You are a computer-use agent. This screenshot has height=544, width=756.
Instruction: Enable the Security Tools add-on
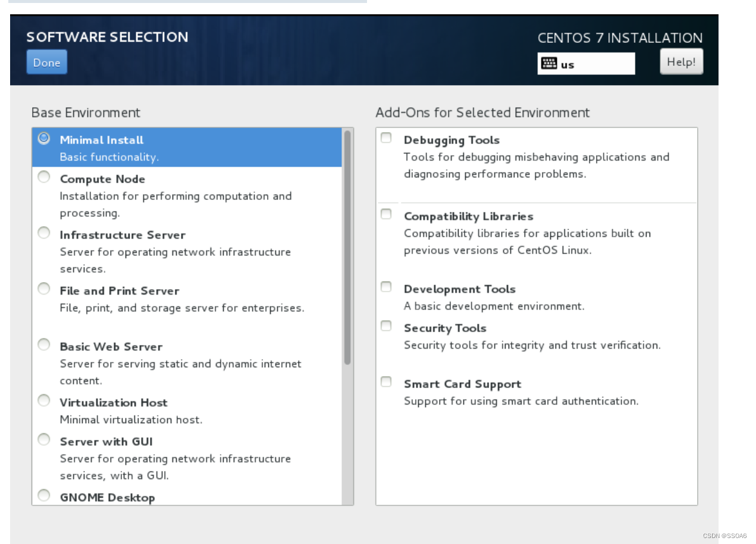point(387,326)
